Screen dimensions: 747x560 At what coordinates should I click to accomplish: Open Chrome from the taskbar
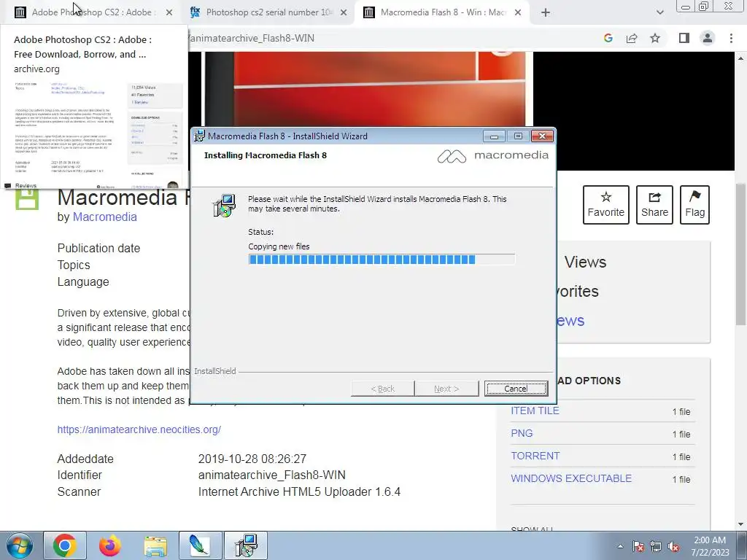click(65, 545)
